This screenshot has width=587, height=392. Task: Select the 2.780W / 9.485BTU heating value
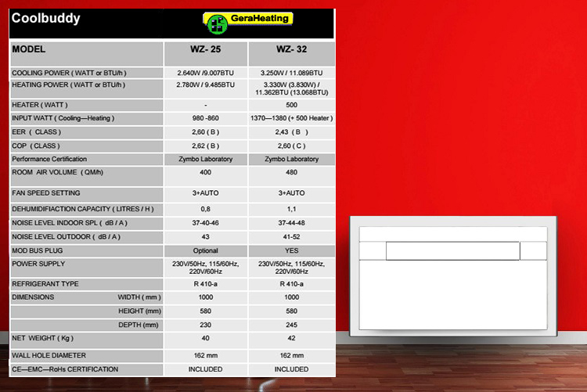pos(206,85)
